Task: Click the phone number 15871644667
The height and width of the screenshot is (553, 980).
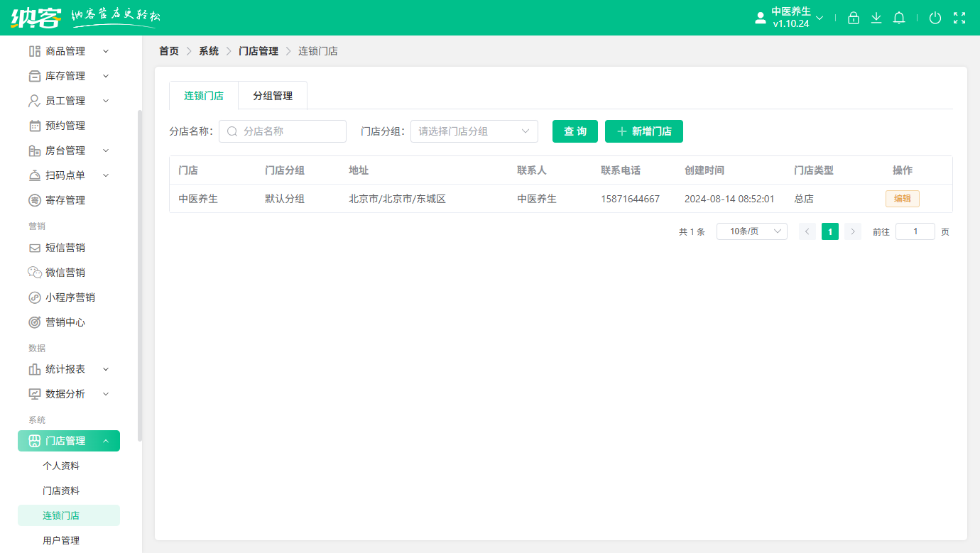Action: [x=631, y=199]
